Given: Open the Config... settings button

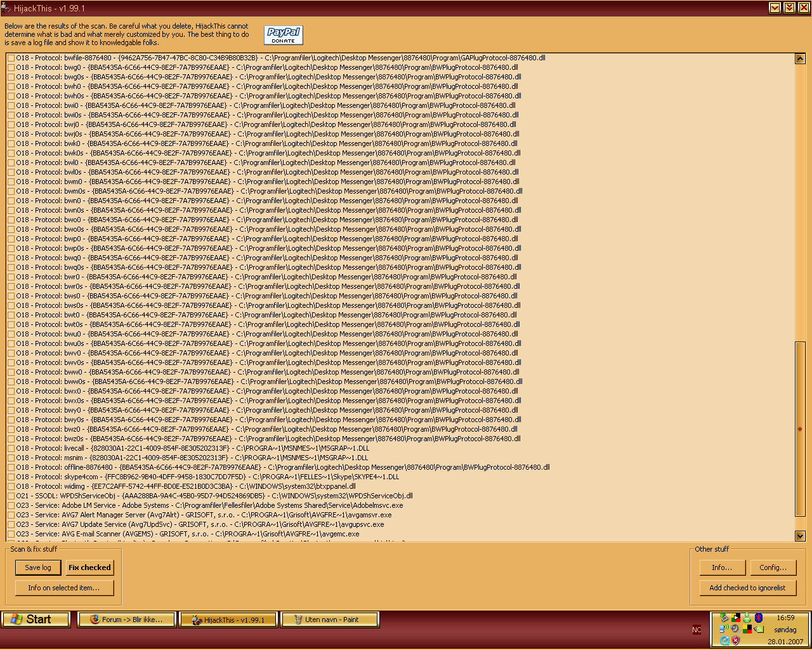Looking at the screenshot, I should (x=773, y=567).
